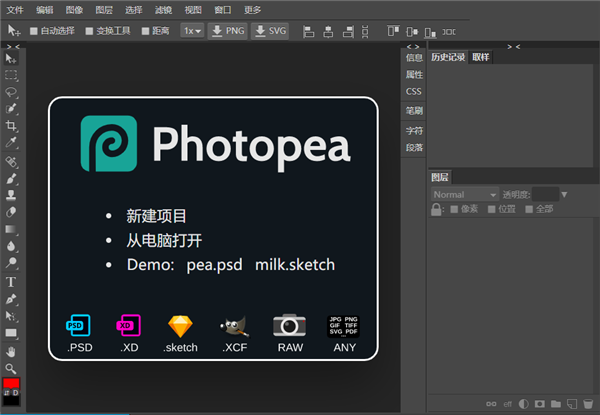The width and height of the screenshot is (600, 415).
Task: Expand the 透明度 opacity arrow
Action: 564,195
